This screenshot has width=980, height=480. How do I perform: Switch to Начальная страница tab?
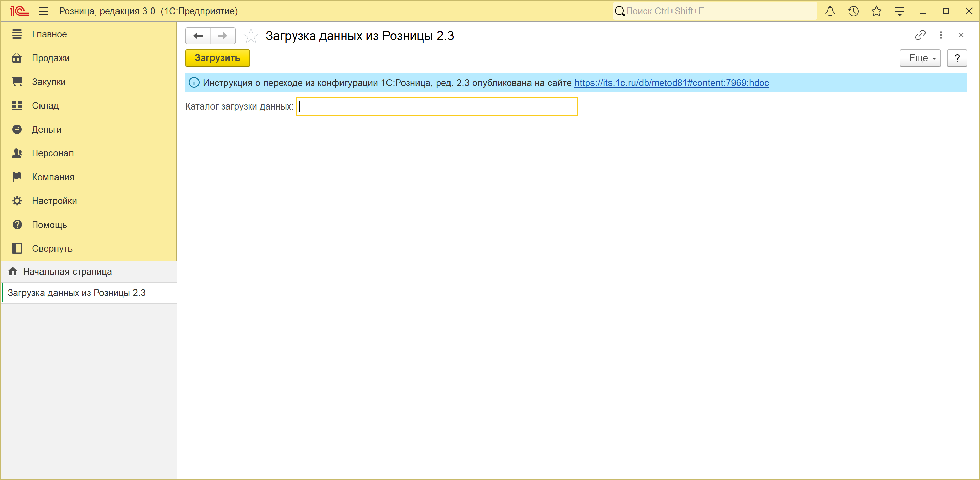click(89, 272)
